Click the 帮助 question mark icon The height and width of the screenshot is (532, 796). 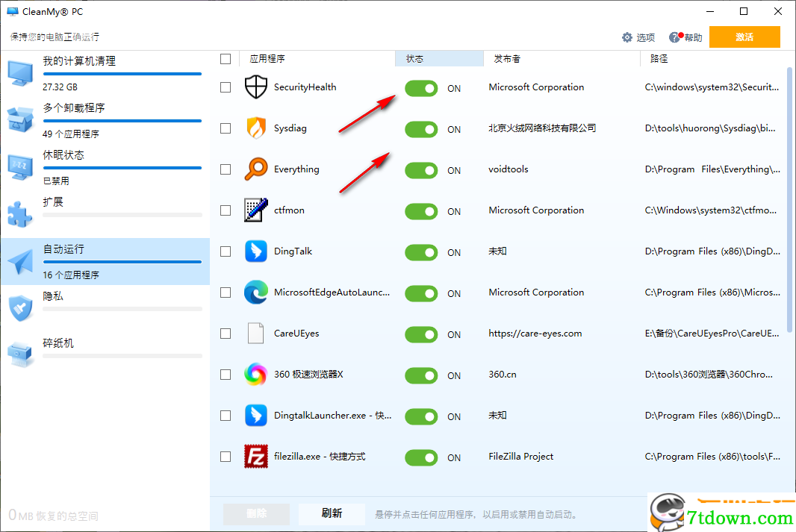click(x=674, y=37)
